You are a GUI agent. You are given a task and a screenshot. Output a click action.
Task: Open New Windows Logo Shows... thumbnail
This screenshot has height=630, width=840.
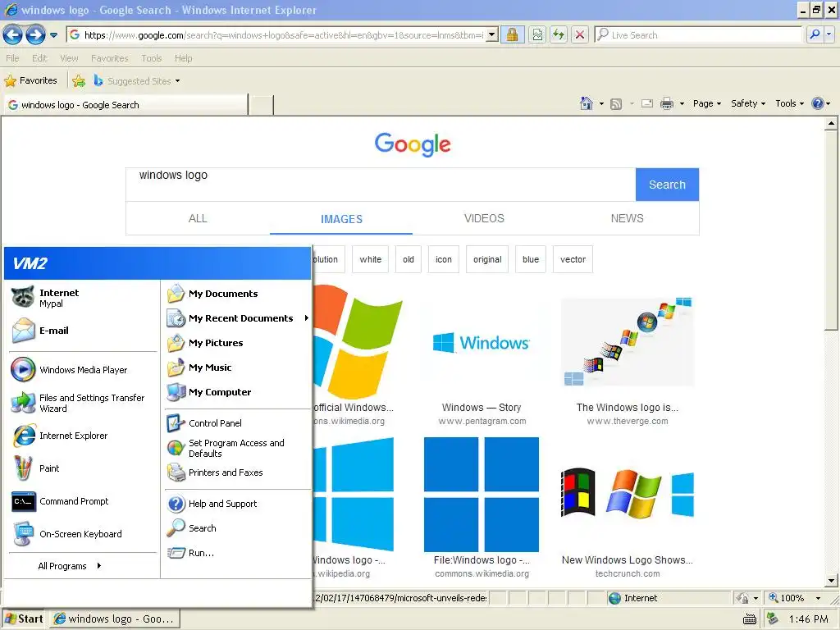628,494
